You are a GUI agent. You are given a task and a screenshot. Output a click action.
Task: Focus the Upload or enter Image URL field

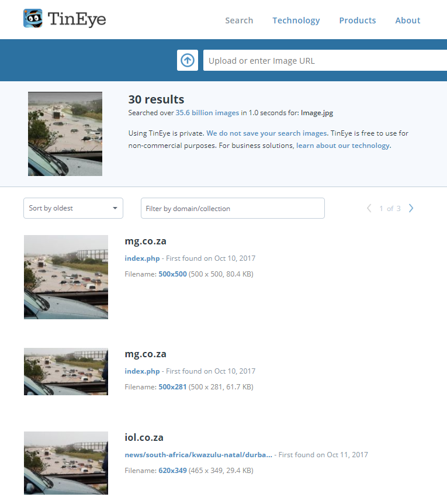(325, 60)
